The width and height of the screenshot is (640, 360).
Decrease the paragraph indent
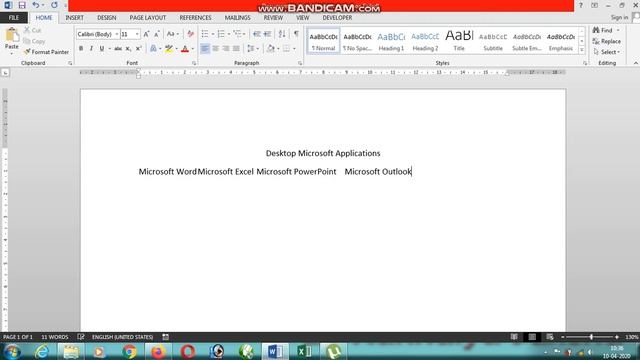(x=256, y=34)
